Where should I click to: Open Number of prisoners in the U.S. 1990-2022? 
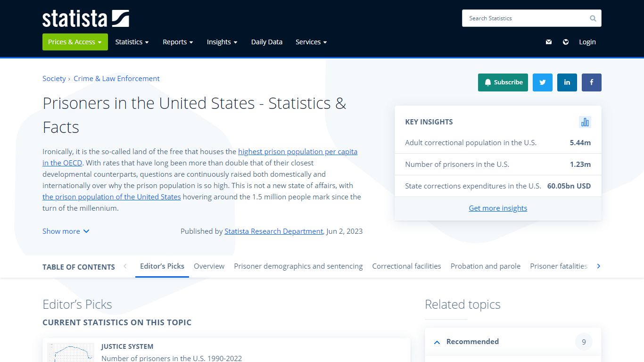(x=172, y=358)
